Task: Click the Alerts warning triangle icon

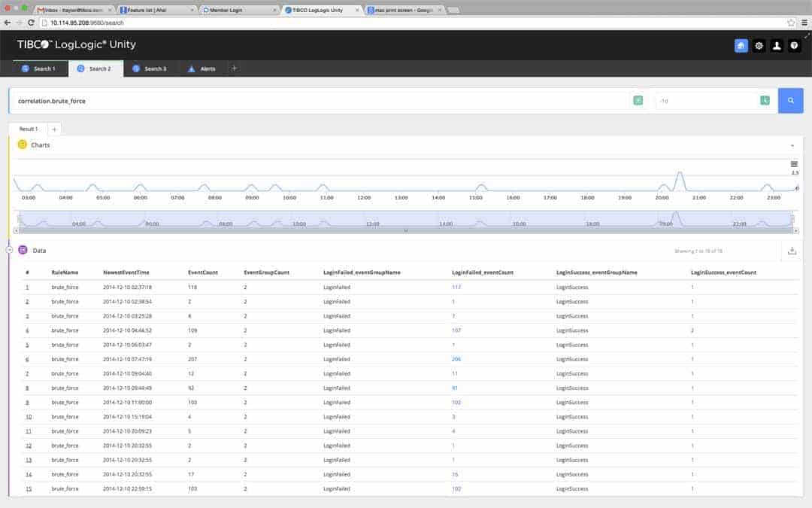Action: (x=192, y=68)
